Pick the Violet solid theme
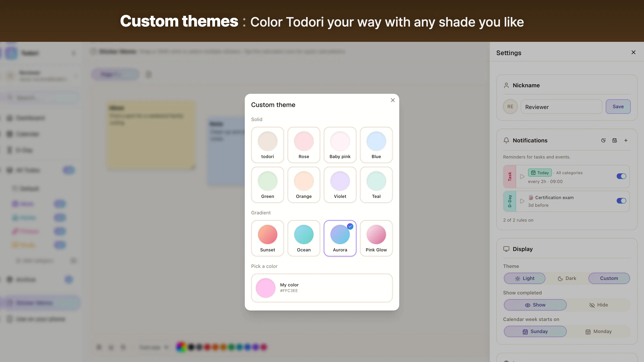The width and height of the screenshot is (644, 362). click(x=340, y=185)
